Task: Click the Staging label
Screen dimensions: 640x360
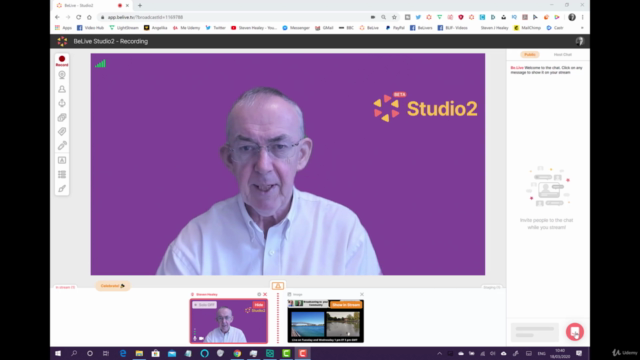Action: pos(491,287)
